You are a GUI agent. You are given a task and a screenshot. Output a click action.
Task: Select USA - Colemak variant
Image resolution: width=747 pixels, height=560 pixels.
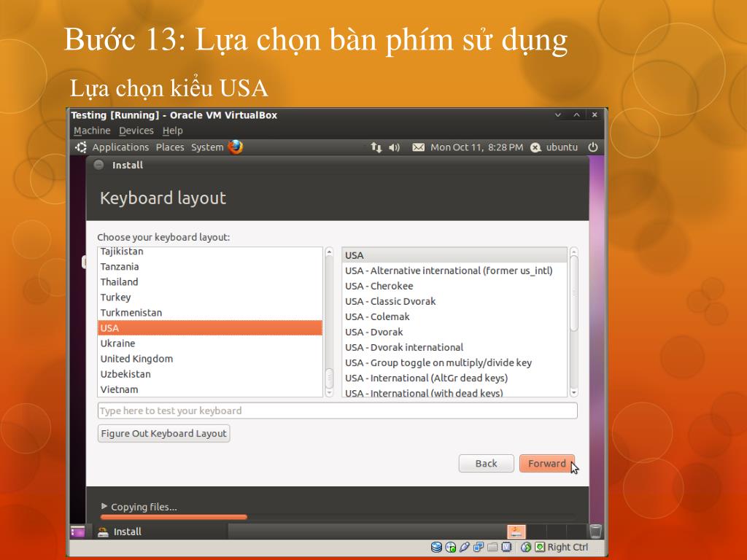[x=455, y=316]
